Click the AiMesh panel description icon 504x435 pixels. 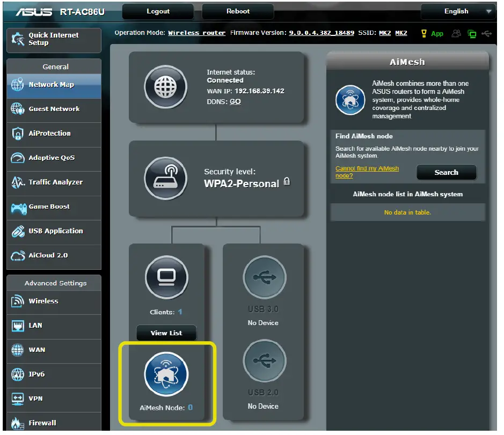pyautogui.click(x=350, y=100)
